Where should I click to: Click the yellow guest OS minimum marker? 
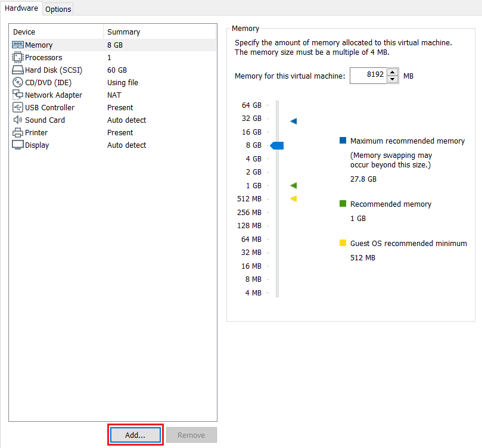tap(294, 198)
